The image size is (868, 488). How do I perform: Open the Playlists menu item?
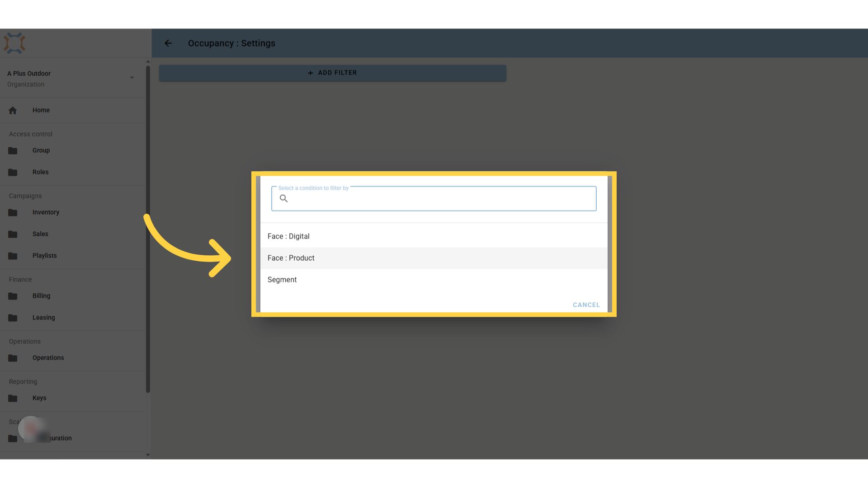click(72, 256)
